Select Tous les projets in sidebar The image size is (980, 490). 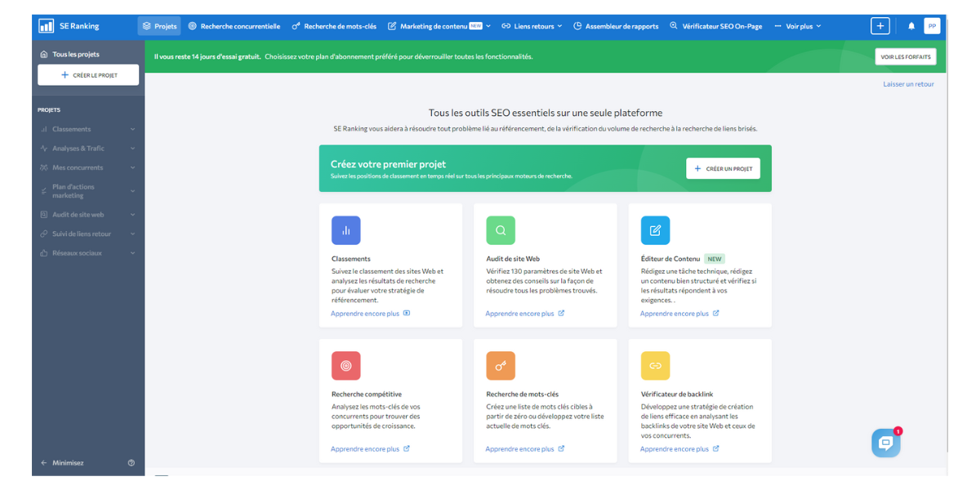point(69,55)
